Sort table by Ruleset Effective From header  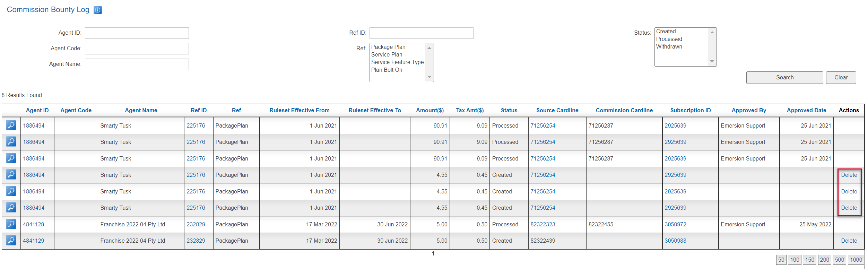pos(299,110)
